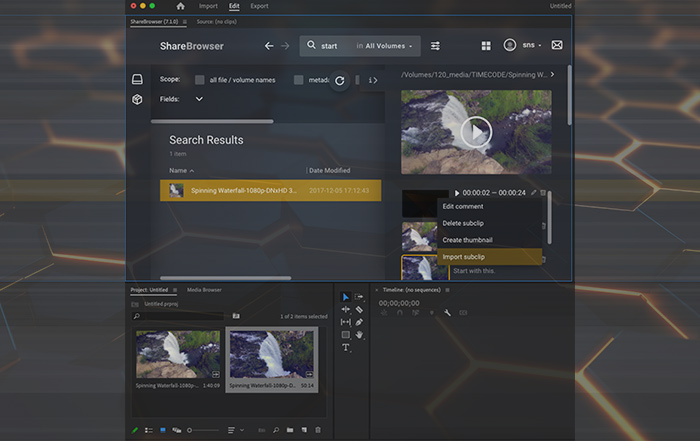This screenshot has width=700, height=441.
Task: Switch to the Import workspace
Action: pyautogui.click(x=208, y=6)
